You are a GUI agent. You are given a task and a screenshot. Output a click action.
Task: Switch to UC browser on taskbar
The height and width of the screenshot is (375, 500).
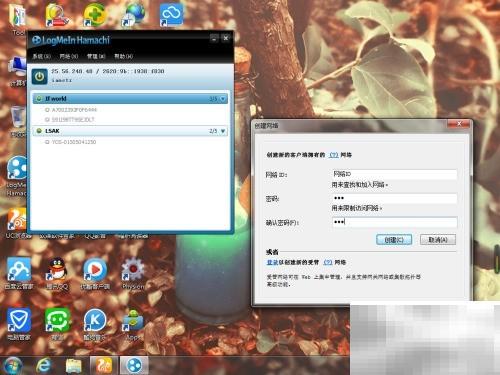point(104,365)
